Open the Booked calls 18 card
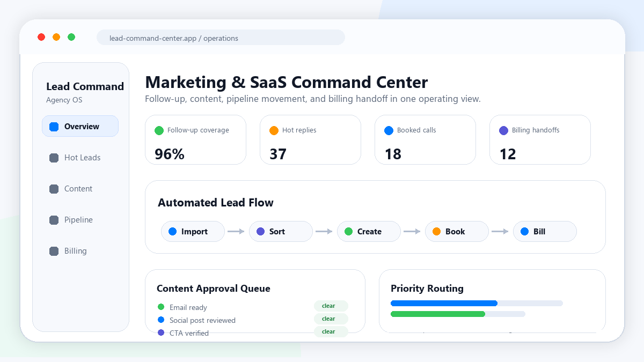644x362 pixels. coord(425,139)
